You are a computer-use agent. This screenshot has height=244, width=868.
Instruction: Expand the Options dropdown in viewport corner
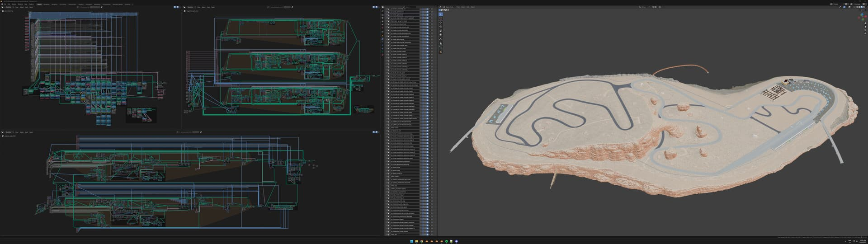pos(863,10)
